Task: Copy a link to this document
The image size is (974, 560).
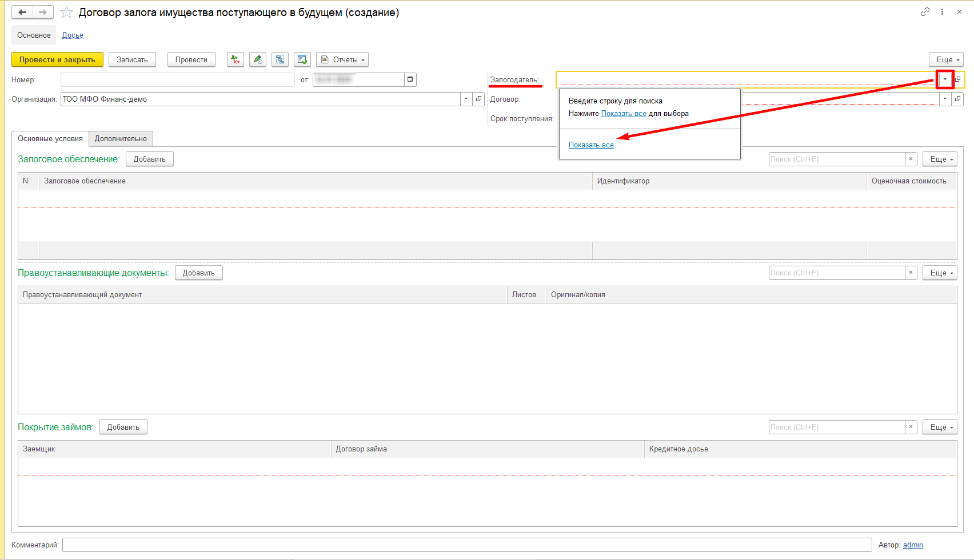Action: [x=925, y=11]
